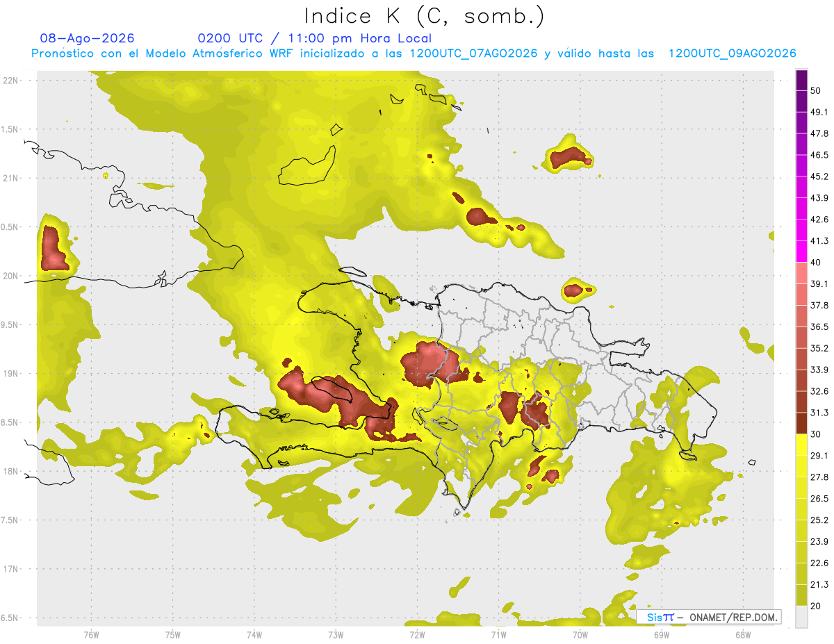The height and width of the screenshot is (644, 834).
Task: Click the "74W" longitude label
Action: click(x=254, y=635)
